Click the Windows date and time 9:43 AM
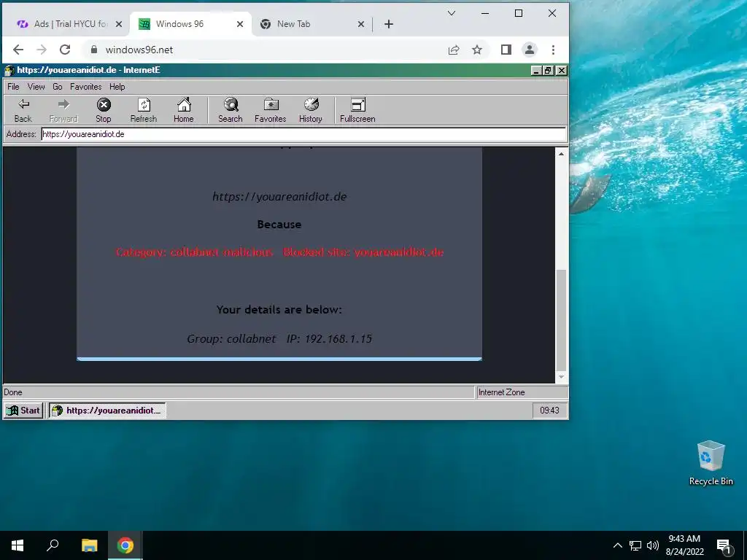747x560 pixels. 684,545
